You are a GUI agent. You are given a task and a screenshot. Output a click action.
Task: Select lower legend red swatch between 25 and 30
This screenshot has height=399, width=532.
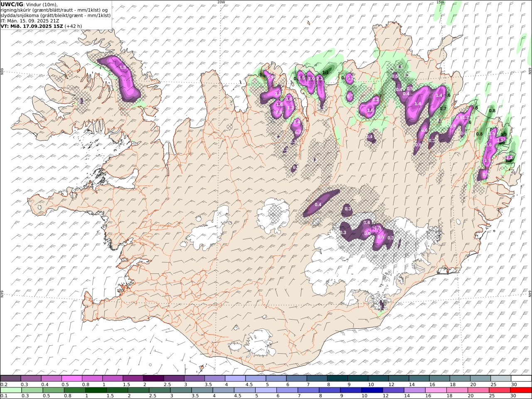pyautogui.click(x=500, y=390)
